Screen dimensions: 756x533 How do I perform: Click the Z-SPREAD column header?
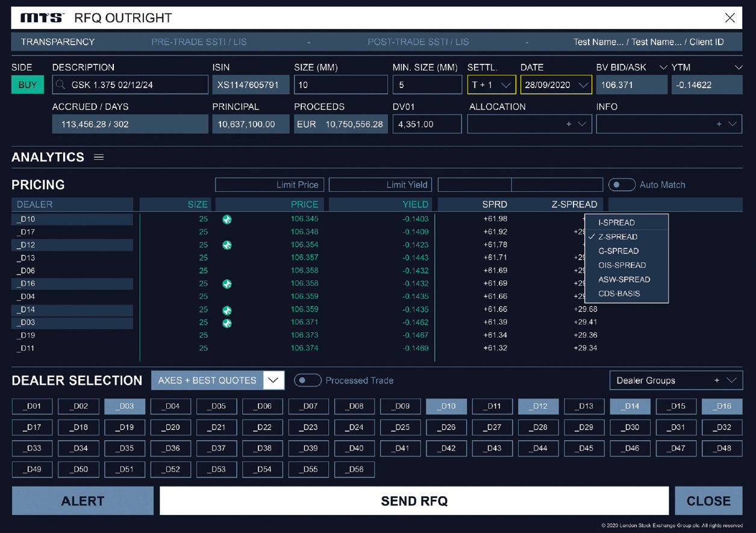574,204
